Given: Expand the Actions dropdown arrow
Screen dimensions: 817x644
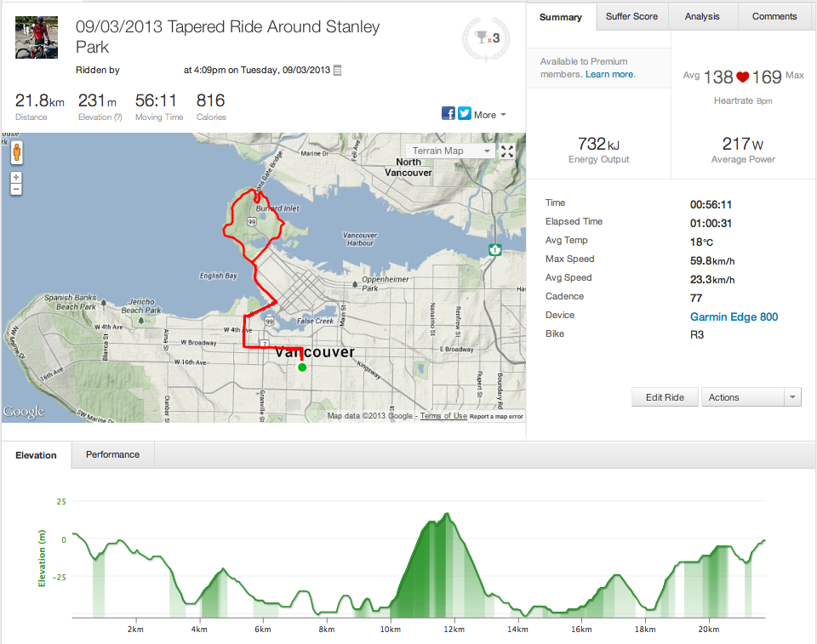Looking at the screenshot, I should point(792,397).
